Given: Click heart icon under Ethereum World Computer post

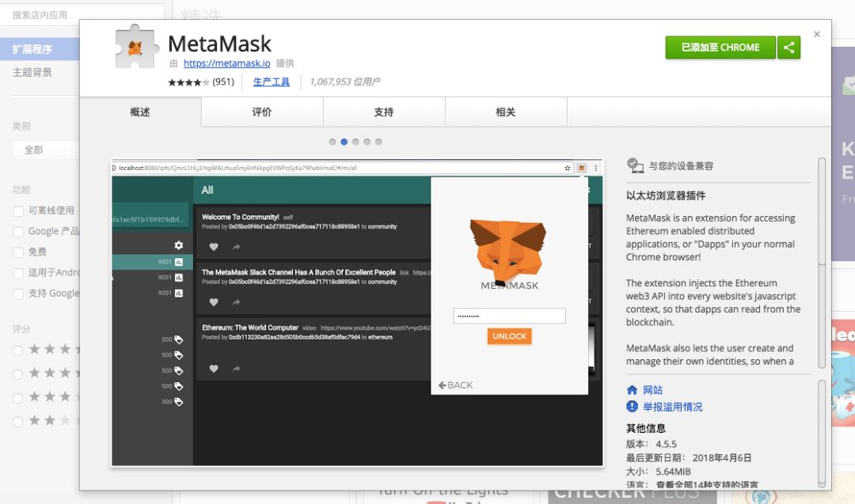Looking at the screenshot, I should click(214, 369).
